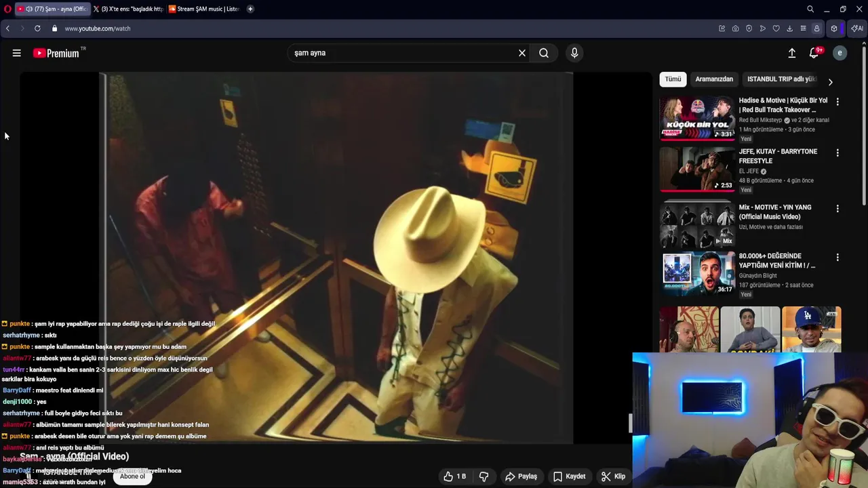Open the Opera main menu icon
868x488 pixels.
[x=7, y=9]
